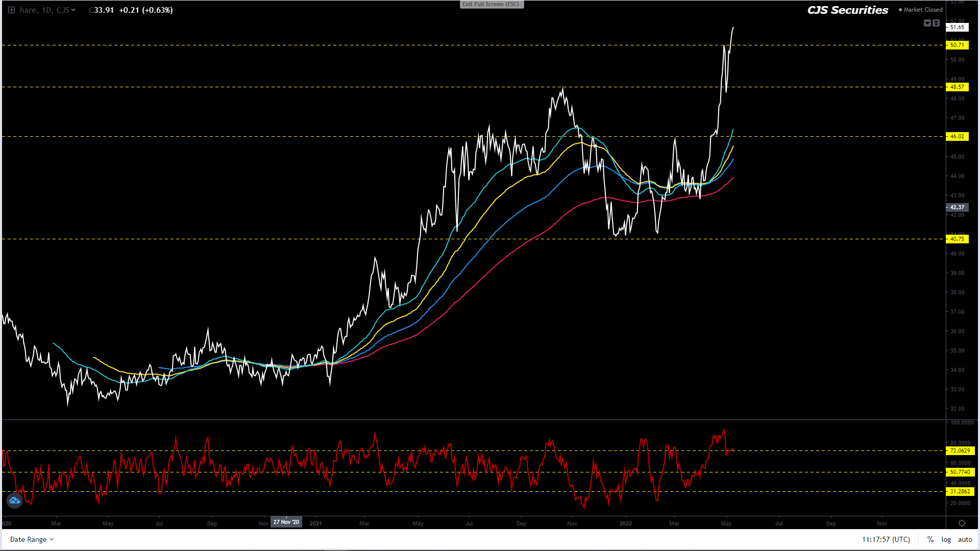The width and height of the screenshot is (980, 551).
Task: Toggle percent scale mode
Action: pyautogui.click(x=930, y=539)
